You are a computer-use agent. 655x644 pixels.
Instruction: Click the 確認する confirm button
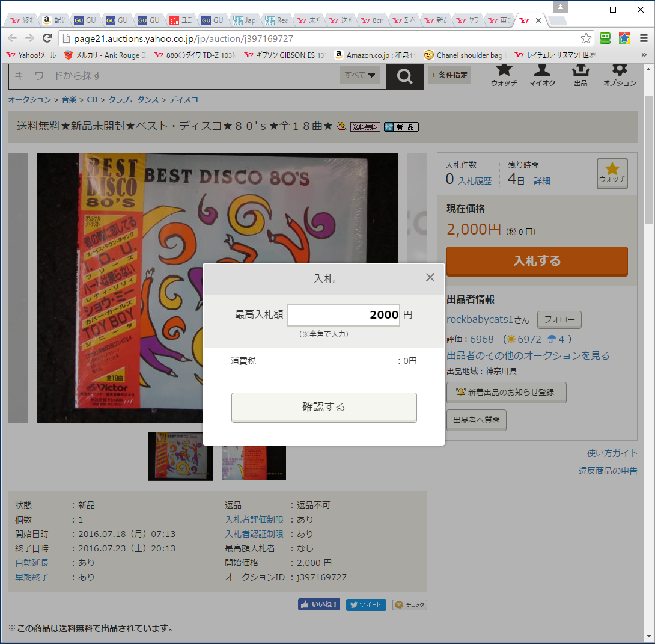[x=324, y=407]
